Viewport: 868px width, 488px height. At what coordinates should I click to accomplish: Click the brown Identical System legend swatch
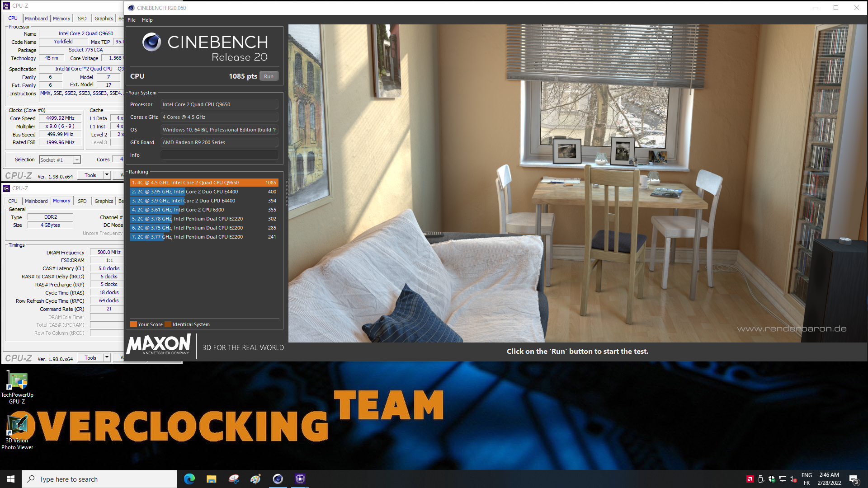tap(168, 324)
